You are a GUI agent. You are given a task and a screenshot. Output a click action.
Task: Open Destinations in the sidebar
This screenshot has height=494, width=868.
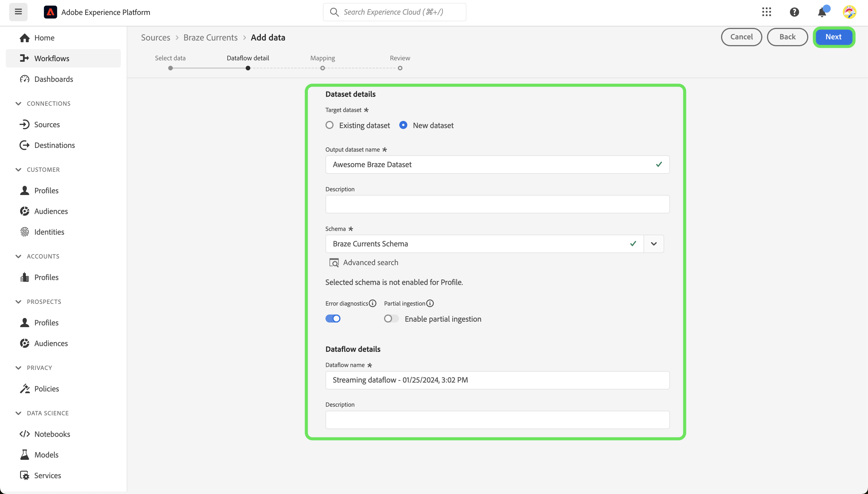(54, 145)
